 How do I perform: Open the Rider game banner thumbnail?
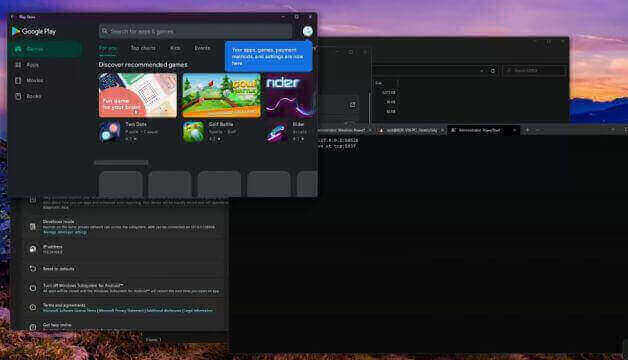tap(289, 95)
